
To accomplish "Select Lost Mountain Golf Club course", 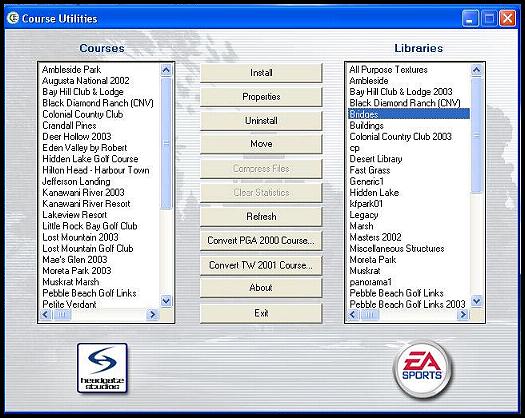I will coord(88,249).
